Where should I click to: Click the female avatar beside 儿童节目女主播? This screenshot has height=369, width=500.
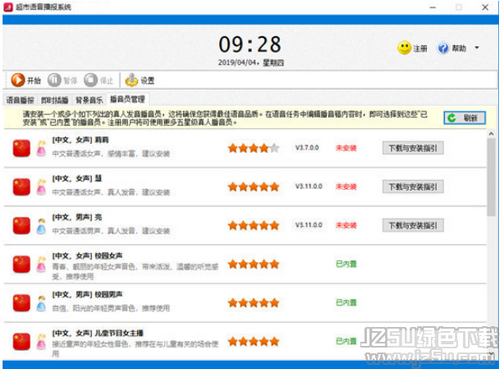[x=41, y=342]
